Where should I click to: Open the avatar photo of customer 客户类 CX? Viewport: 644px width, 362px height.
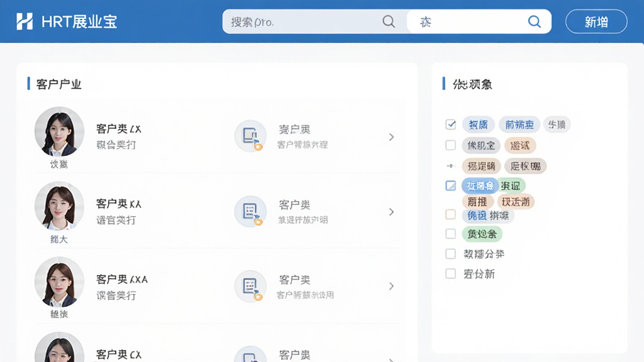[x=59, y=347]
